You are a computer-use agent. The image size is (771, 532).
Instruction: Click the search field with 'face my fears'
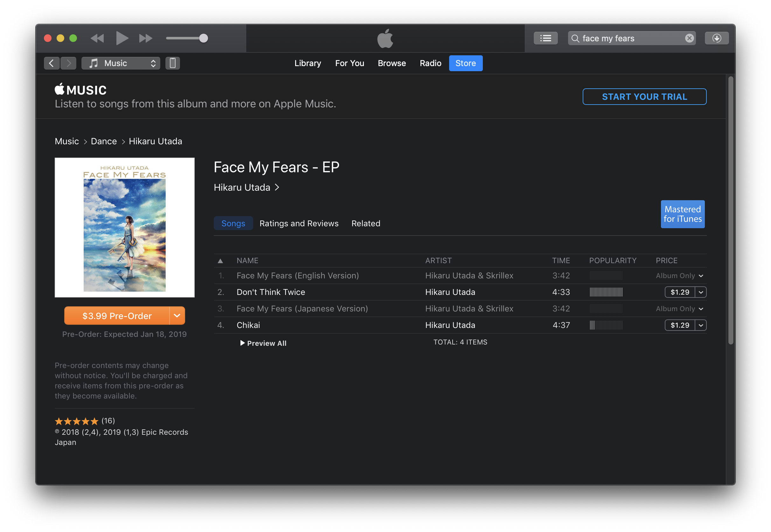[632, 38]
